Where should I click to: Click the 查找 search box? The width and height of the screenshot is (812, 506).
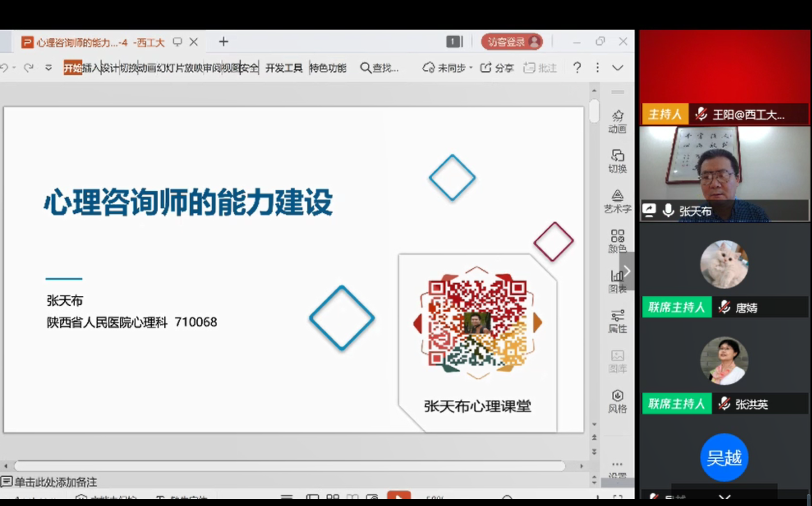pyautogui.click(x=379, y=68)
